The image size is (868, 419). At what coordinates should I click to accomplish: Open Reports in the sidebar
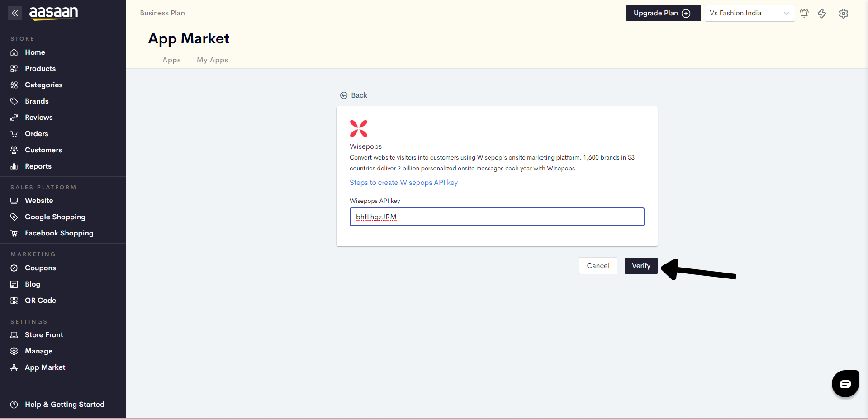[38, 166]
